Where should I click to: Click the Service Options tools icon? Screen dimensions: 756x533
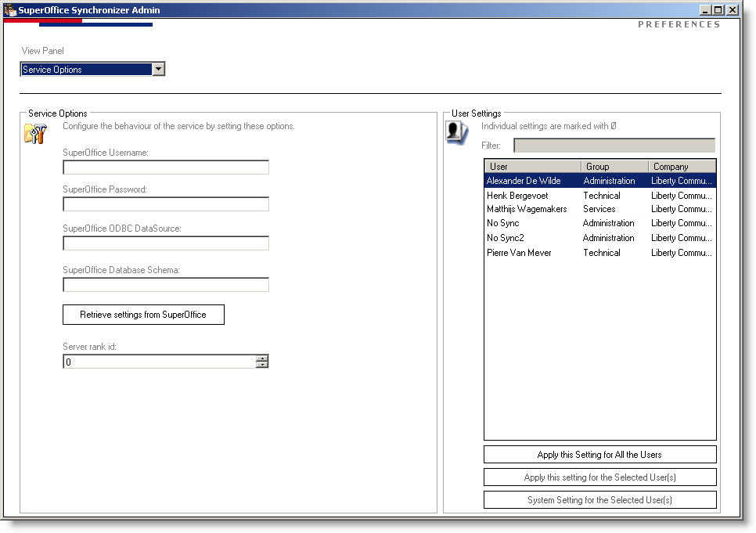click(36, 134)
